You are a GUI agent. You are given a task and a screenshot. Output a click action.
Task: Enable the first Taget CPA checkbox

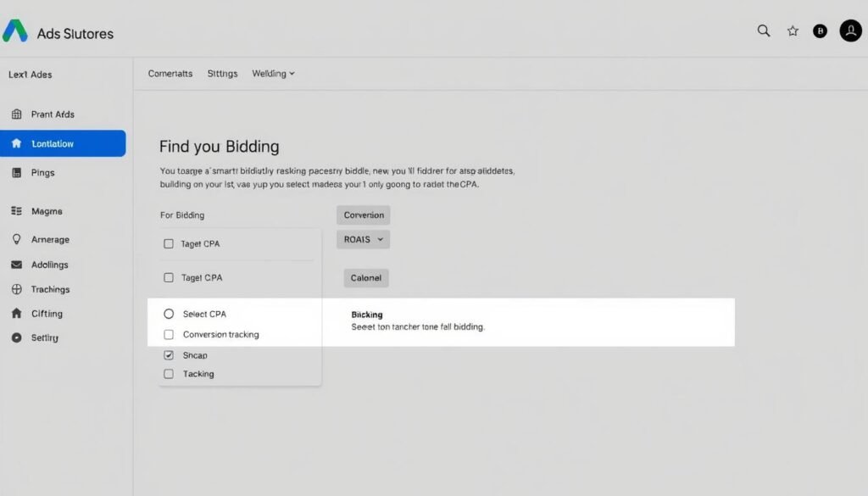(168, 244)
